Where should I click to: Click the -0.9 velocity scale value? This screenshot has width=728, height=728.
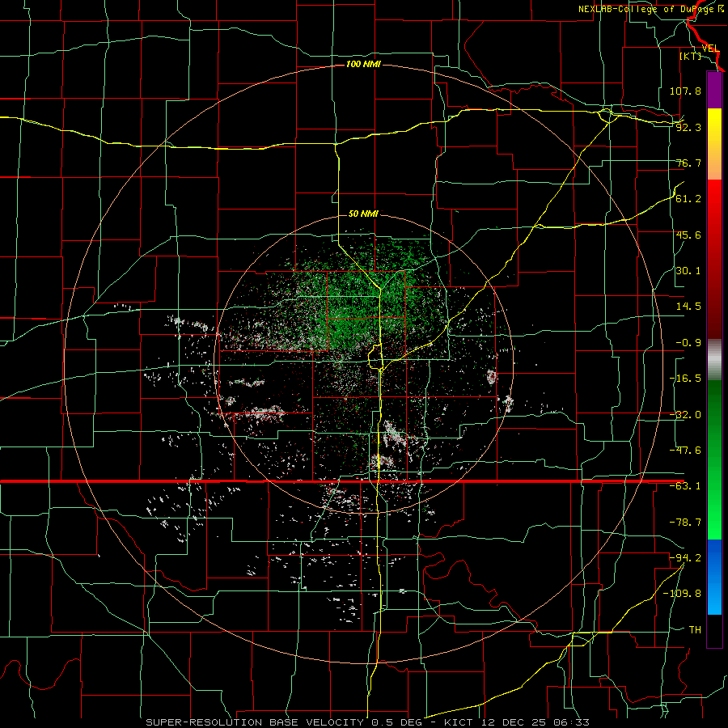[688, 343]
